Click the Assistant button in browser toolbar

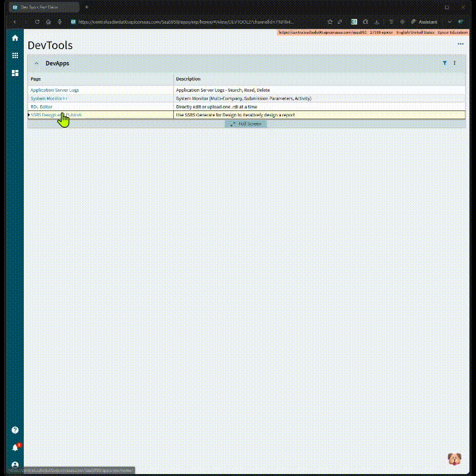pyautogui.click(x=424, y=22)
